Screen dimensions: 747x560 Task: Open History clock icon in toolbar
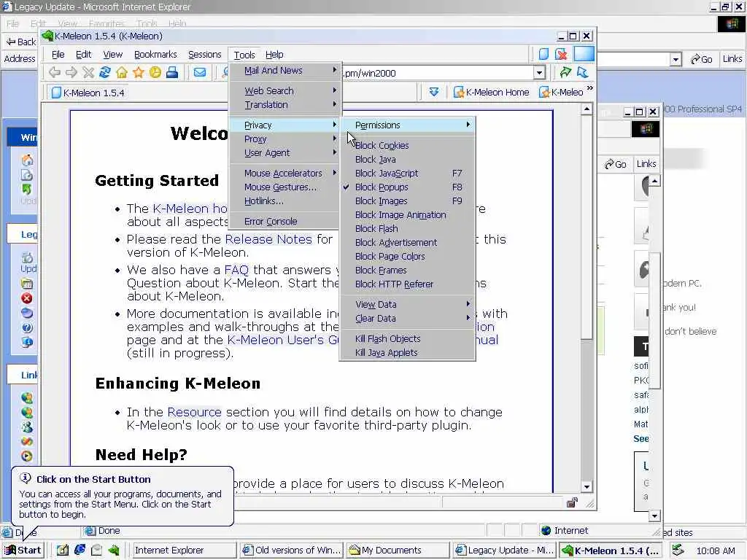coord(155,72)
